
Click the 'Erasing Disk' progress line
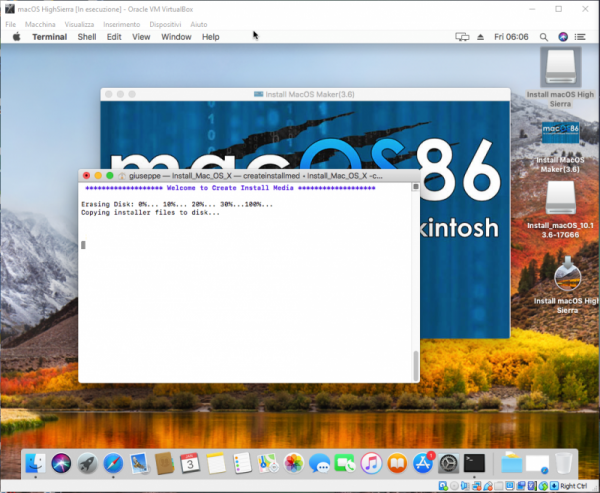[177, 204]
